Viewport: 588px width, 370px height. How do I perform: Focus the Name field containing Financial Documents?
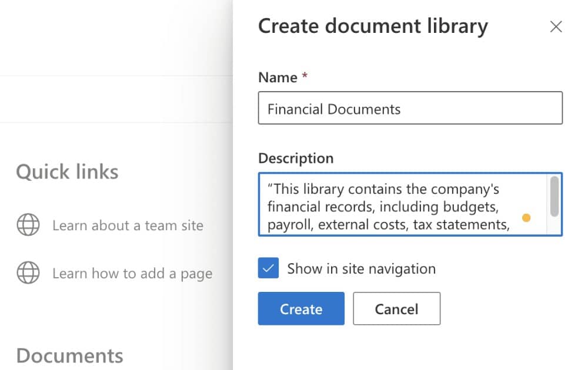tap(410, 109)
